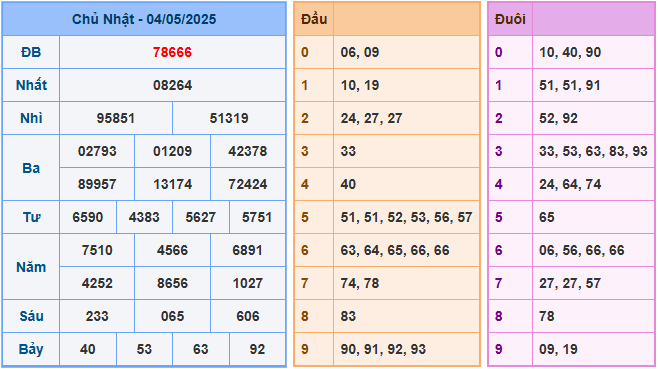The image size is (658, 369).
Task: Click the red special prize number 78666
Action: pos(172,52)
